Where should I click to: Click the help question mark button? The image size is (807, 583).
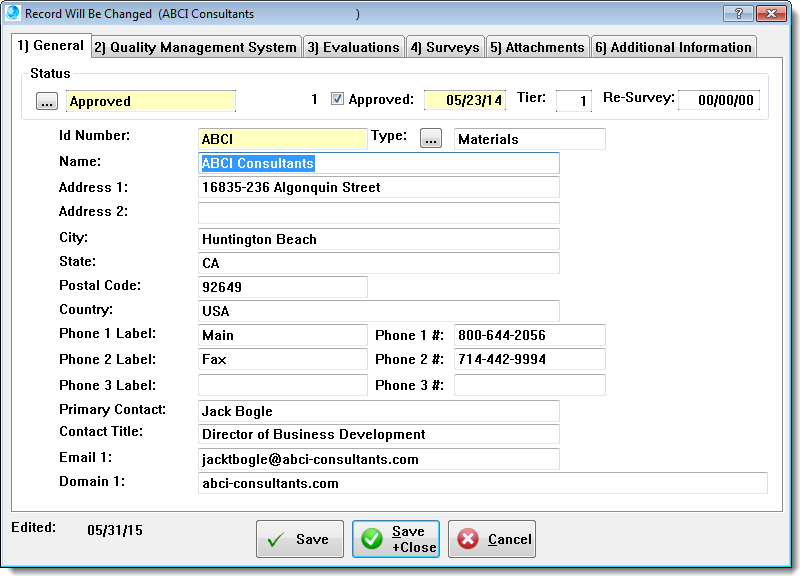tap(738, 14)
